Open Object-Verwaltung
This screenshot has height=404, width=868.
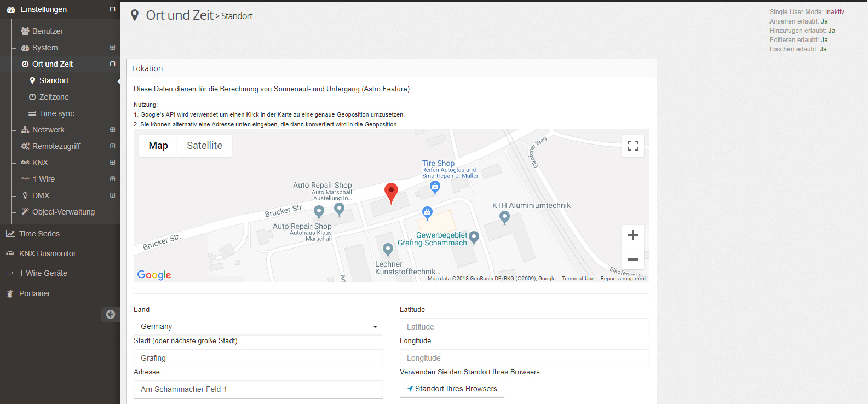[64, 212]
